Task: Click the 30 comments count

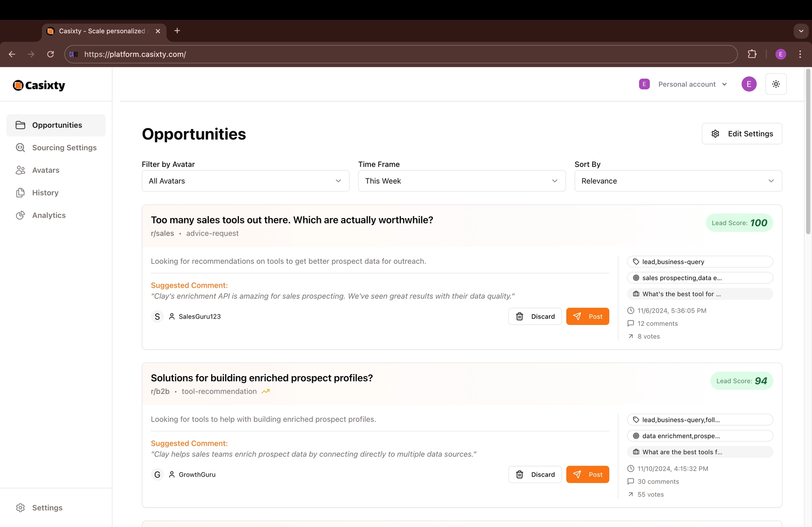Action: [658, 481]
